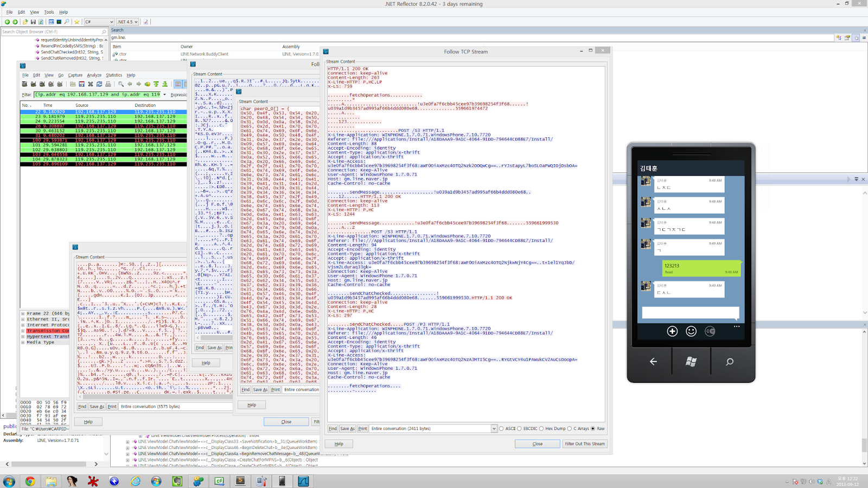868x488 pixels.
Task: Save the TCP stream with Save As
Action: tap(347, 428)
